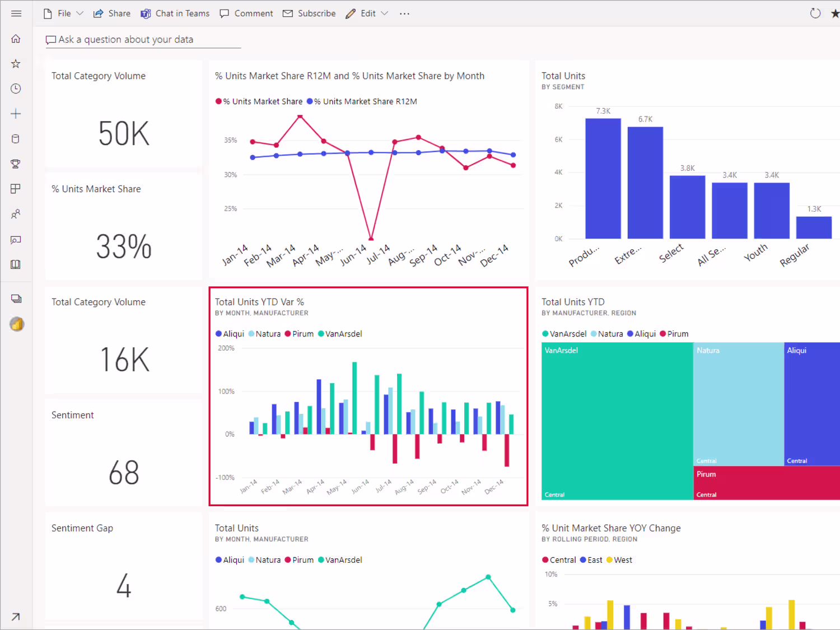Expand the File dropdown menu
Viewport: 840px width, 630px height.
pos(63,13)
